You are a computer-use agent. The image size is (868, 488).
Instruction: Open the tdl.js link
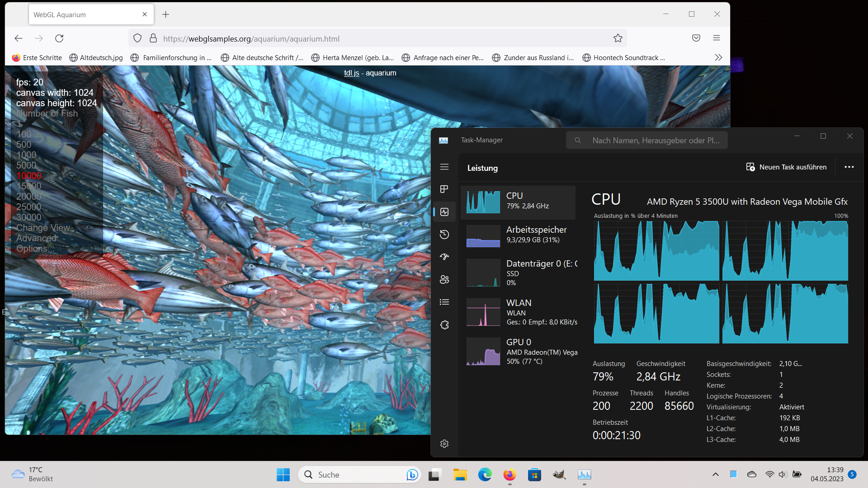(x=351, y=73)
